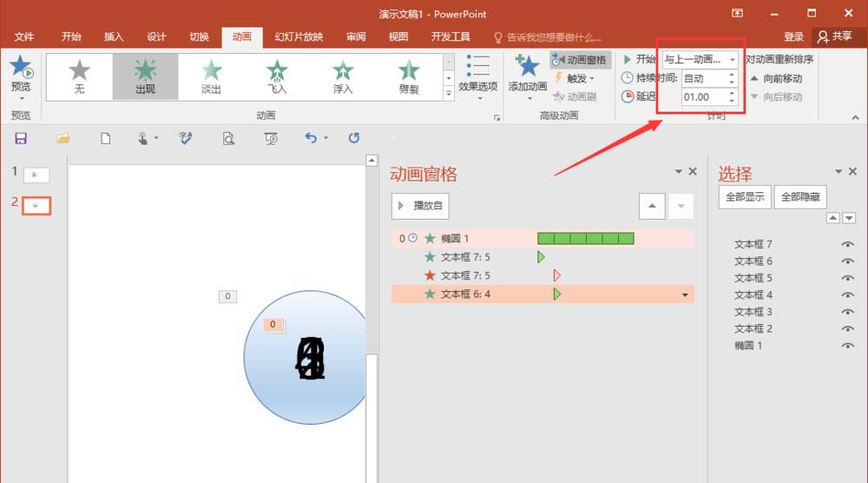The image size is (868, 483).
Task: Click the Duration (持续时间) input field
Action: pyautogui.click(x=704, y=78)
